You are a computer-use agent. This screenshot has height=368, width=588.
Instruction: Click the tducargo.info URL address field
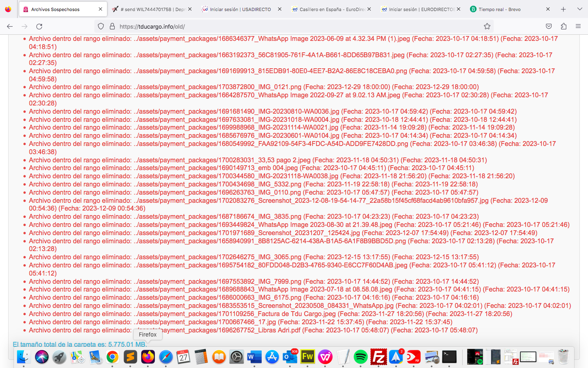click(x=286, y=27)
